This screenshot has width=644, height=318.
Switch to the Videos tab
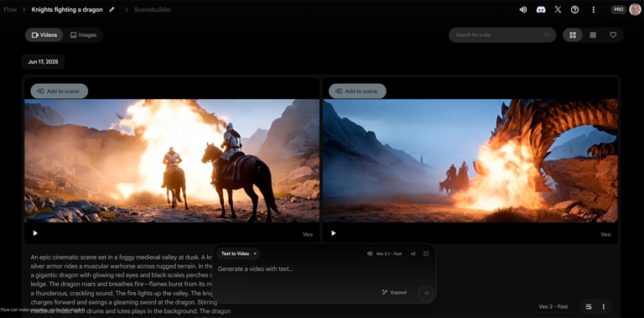click(44, 35)
